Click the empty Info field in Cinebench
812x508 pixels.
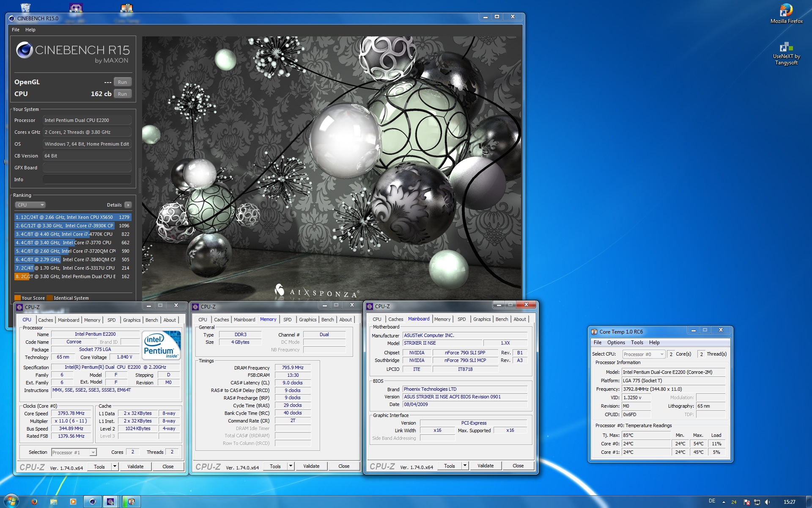tap(87, 179)
